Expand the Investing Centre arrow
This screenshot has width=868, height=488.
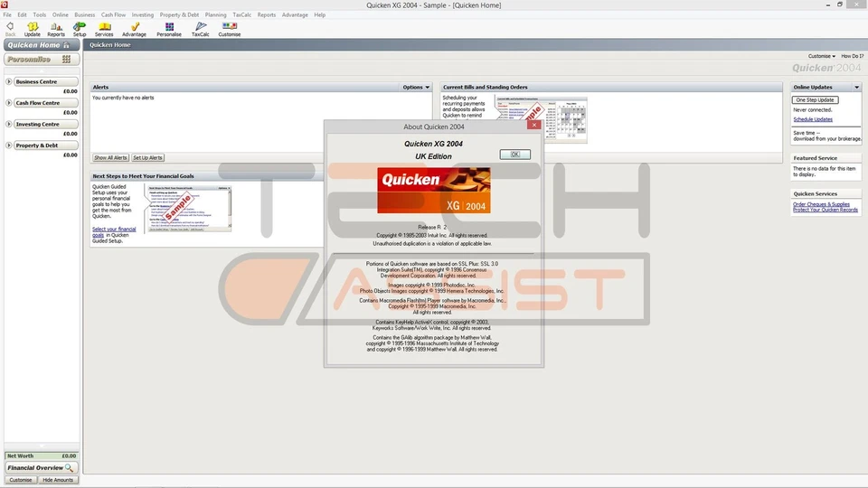[x=9, y=124]
